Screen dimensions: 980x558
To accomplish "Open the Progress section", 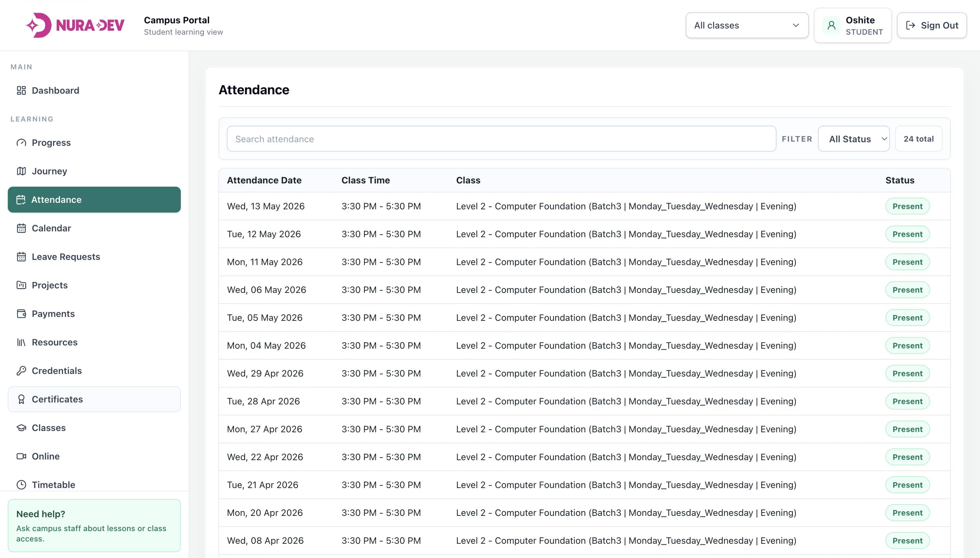I will click(x=94, y=143).
